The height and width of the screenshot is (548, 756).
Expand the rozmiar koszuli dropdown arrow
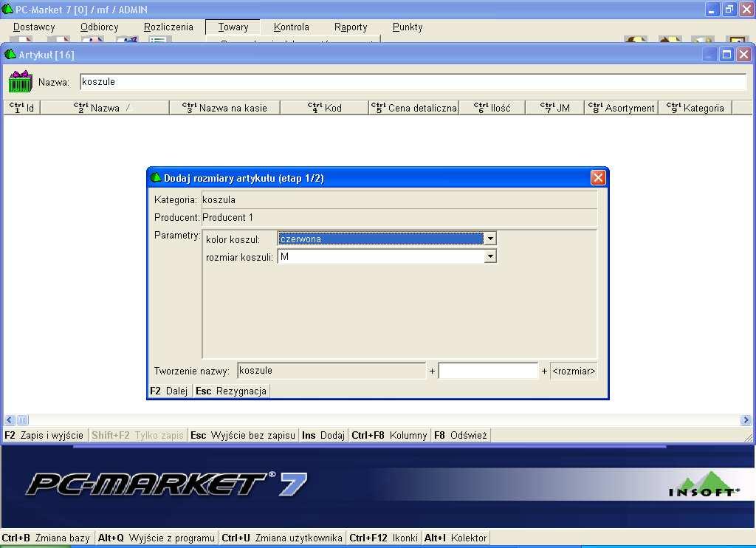pyautogui.click(x=490, y=256)
